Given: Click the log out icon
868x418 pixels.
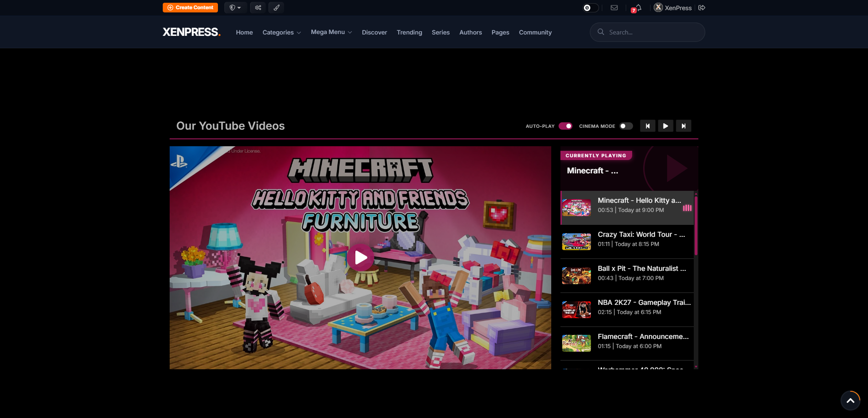Looking at the screenshot, I should [x=702, y=7].
